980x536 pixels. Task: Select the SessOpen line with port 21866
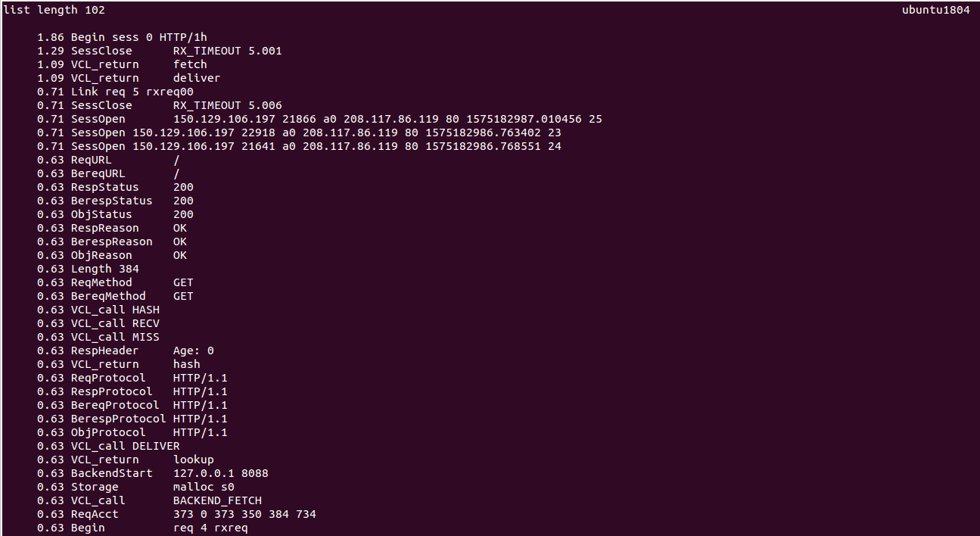319,119
